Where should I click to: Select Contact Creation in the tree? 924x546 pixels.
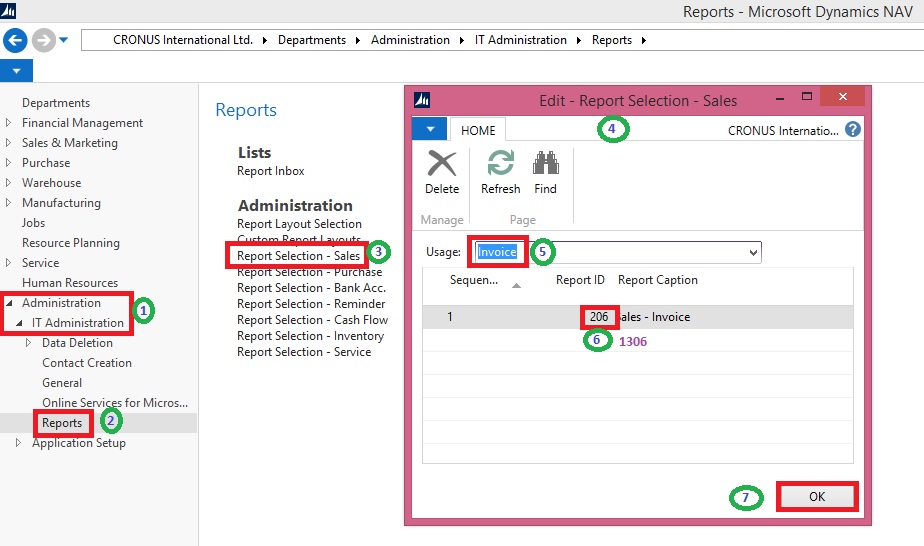87,363
